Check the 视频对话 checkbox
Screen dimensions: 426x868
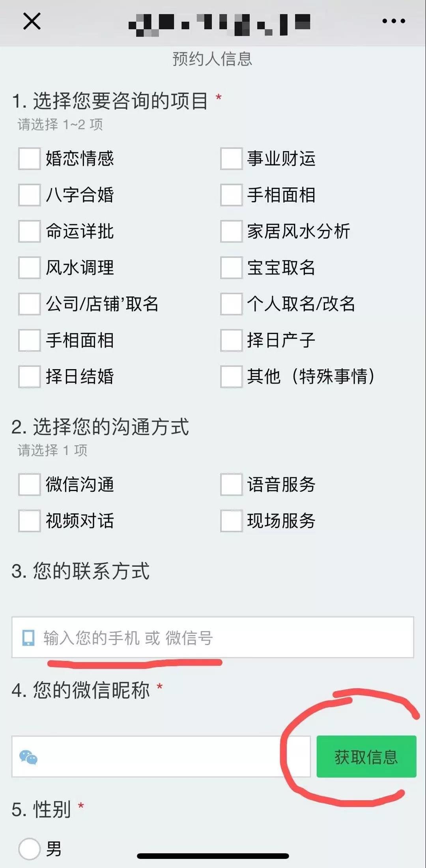click(30, 521)
